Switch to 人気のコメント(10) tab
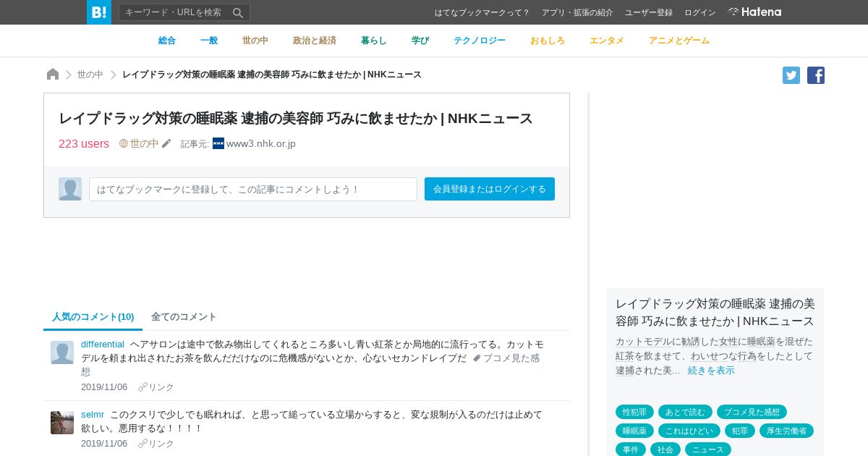 click(x=93, y=316)
